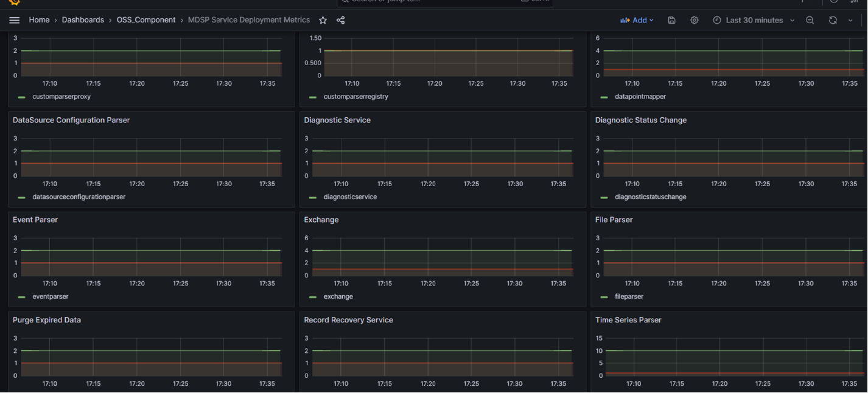868x393 pixels.
Task: Toggle the datasourceconfigurationparser legend series
Action: [x=79, y=197]
